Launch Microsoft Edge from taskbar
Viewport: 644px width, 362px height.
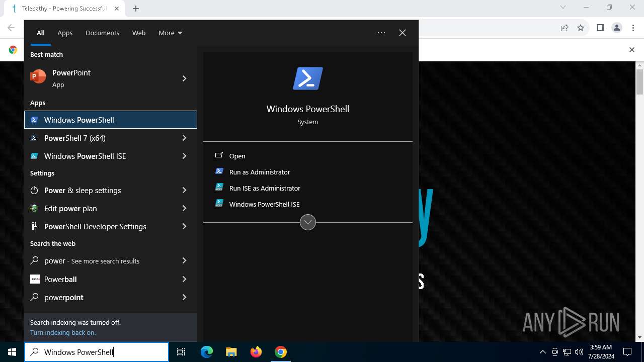tap(207, 352)
